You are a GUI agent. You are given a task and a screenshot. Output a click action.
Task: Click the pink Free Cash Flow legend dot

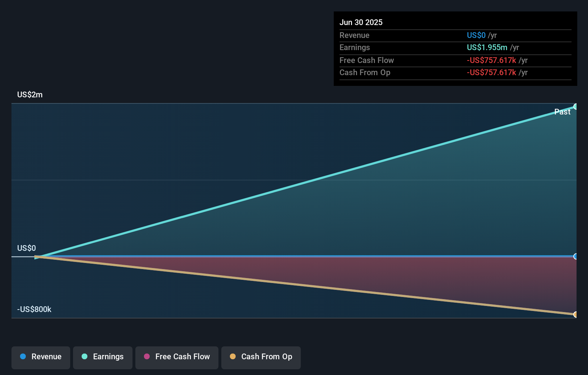[147, 356]
